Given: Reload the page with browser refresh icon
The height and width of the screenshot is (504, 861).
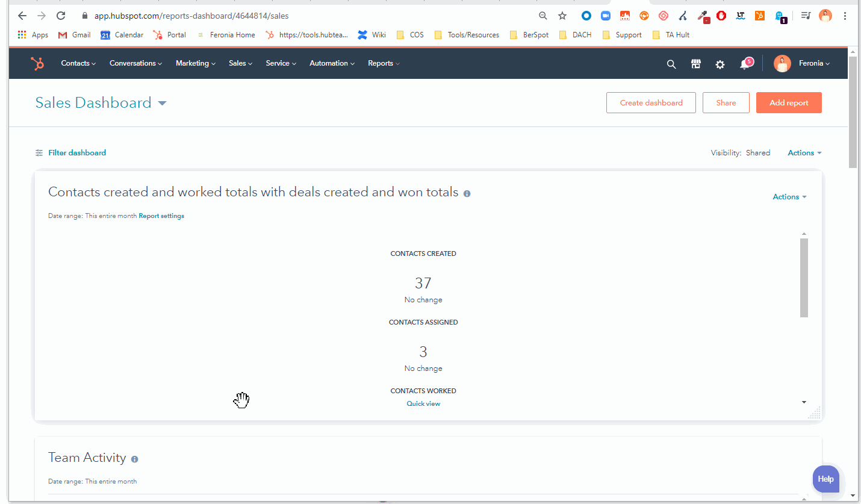Looking at the screenshot, I should (61, 16).
